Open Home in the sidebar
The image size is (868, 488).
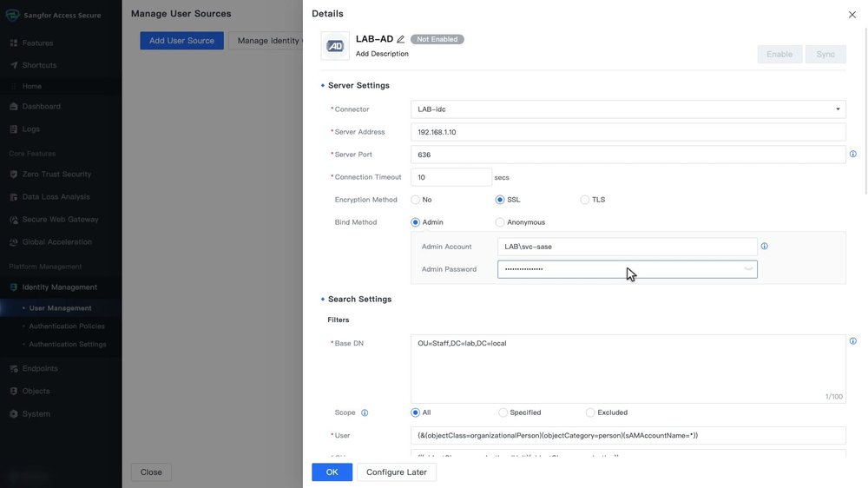[x=31, y=87]
